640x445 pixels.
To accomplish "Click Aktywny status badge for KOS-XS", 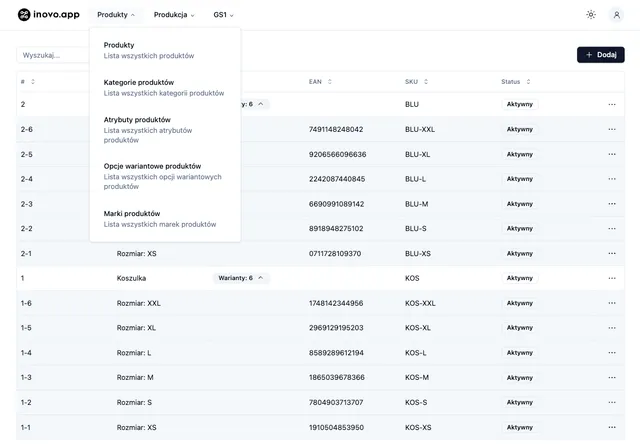I will tap(520, 427).
